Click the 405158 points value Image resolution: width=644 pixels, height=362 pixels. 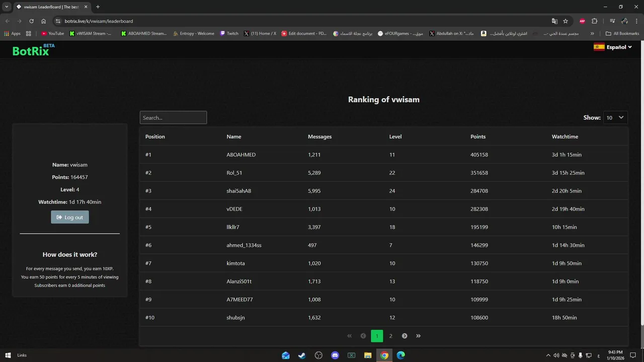[x=479, y=155]
